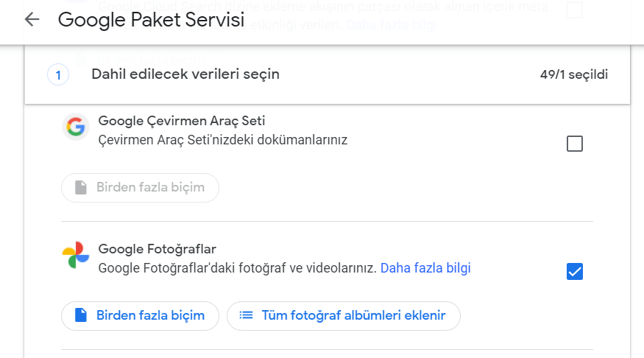Click the "Google Paket Servisi" page title
This screenshot has height=358, width=644.
pyautogui.click(x=151, y=20)
